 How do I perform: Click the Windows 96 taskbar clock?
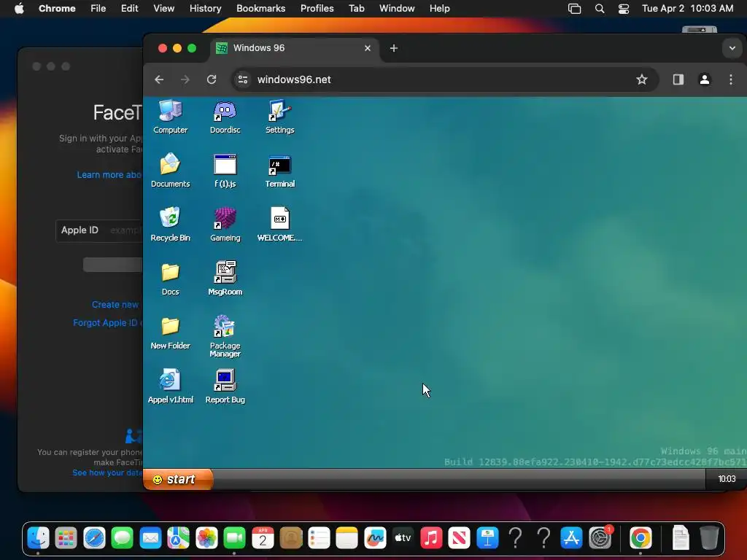[x=727, y=479]
